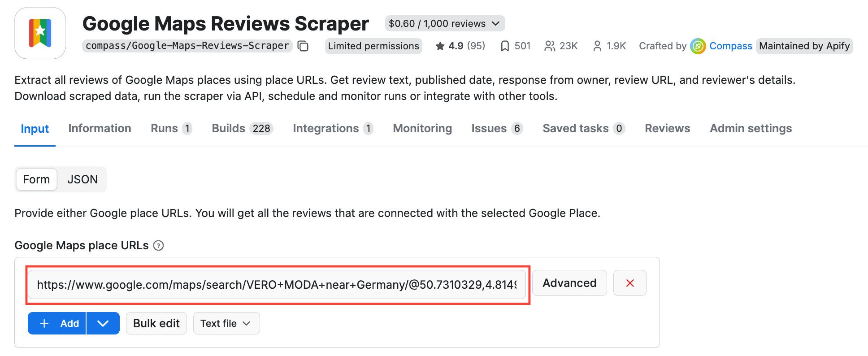Open the Builds tab
868x356 pixels.
point(243,128)
